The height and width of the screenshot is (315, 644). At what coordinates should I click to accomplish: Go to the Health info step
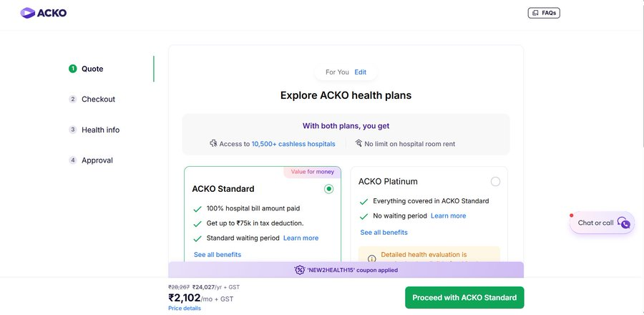101,130
